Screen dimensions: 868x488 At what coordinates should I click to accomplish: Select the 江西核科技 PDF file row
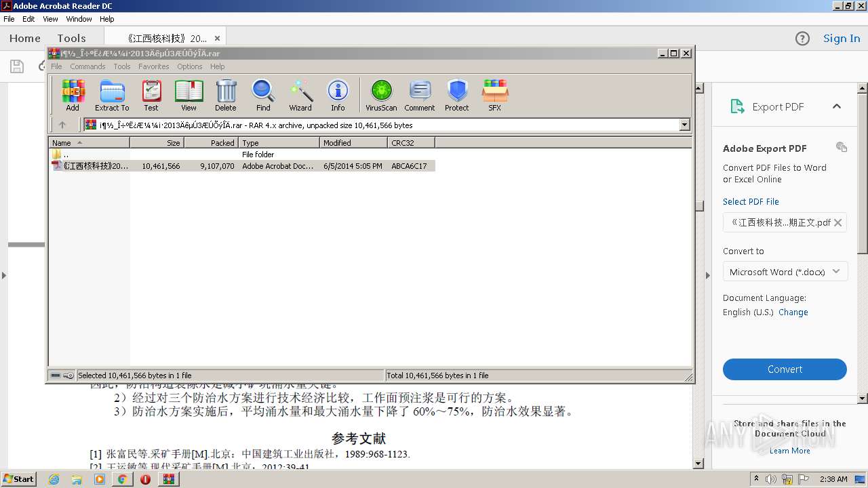click(x=242, y=166)
